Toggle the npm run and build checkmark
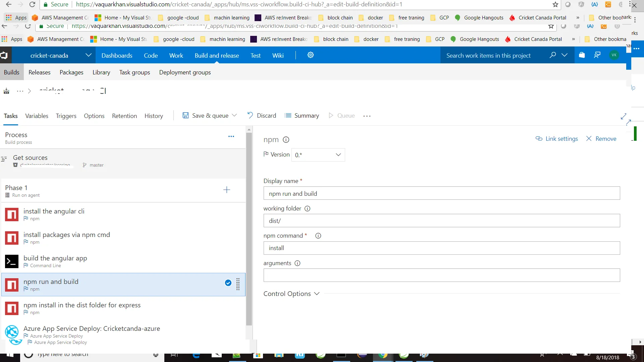644x362 pixels. (228, 283)
